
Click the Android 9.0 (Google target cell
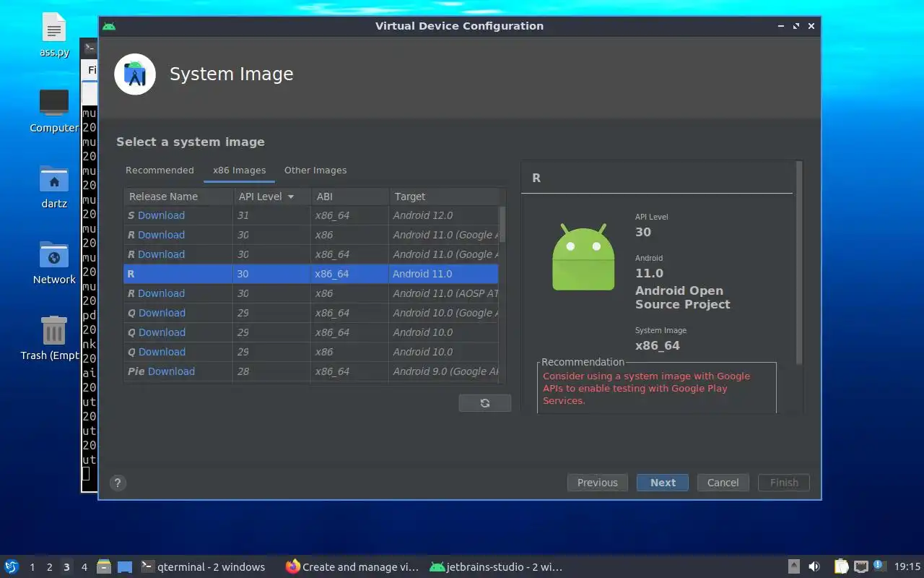point(445,371)
